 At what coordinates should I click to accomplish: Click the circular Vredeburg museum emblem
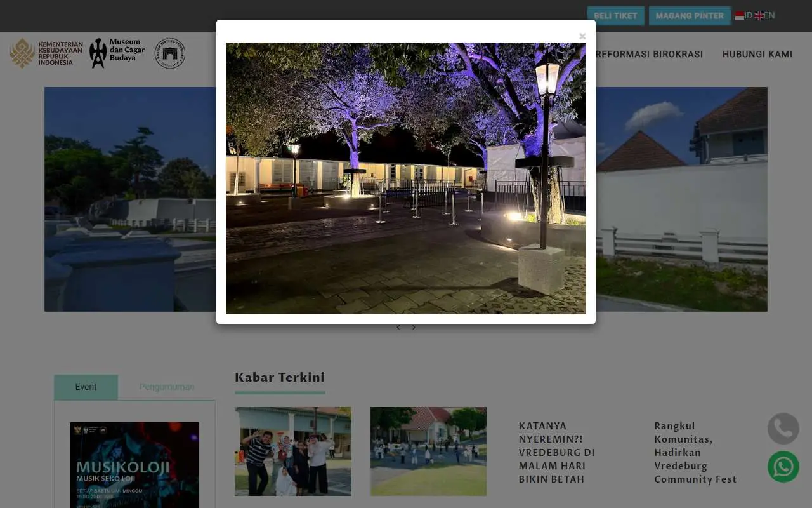tap(170, 53)
